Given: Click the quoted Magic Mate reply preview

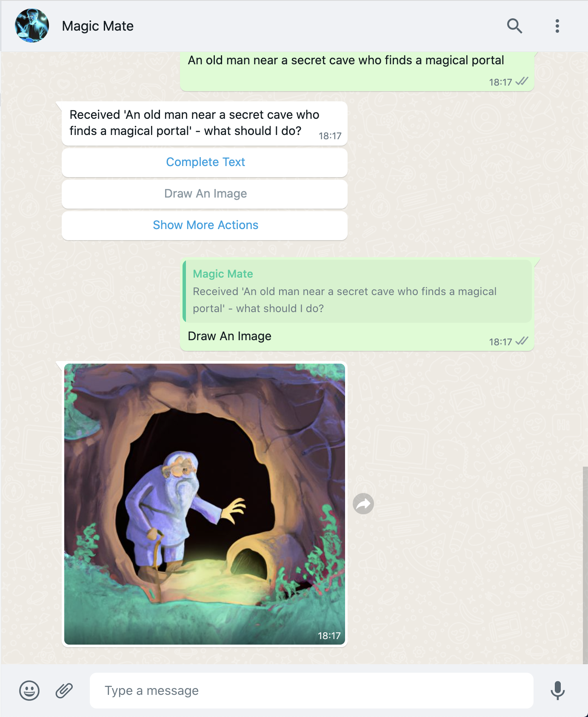Looking at the screenshot, I should [x=357, y=291].
